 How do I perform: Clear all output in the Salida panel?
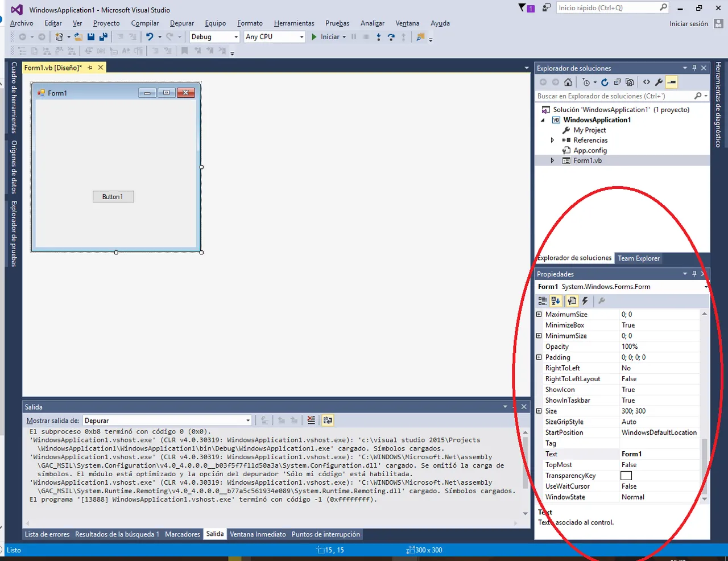(x=311, y=420)
